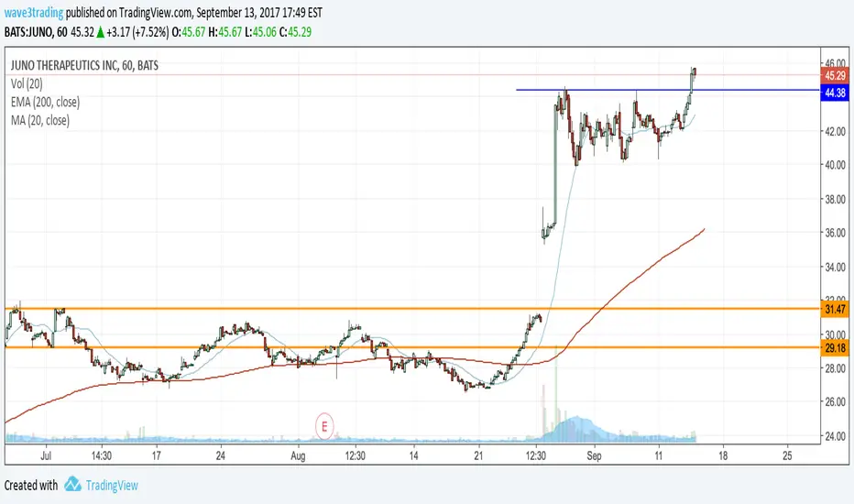
Task: Click the MA (20, close) indicator legend
Action: (x=40, y=120)
